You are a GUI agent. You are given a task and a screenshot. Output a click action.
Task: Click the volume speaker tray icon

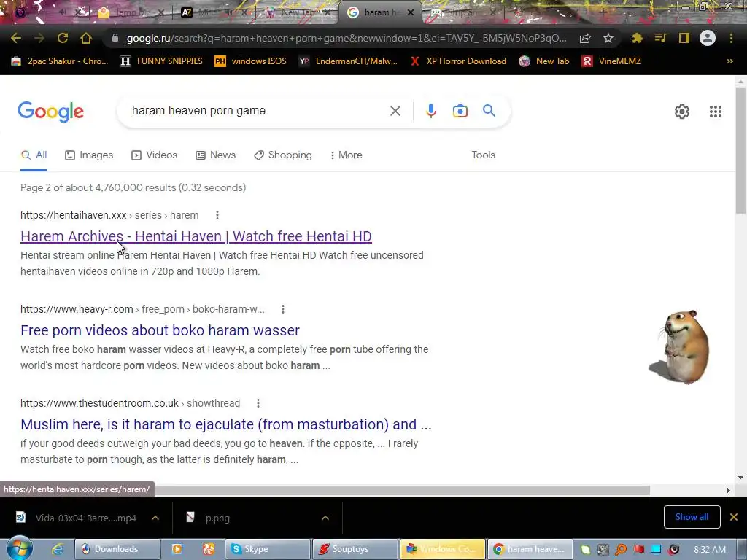pos(673,550)
